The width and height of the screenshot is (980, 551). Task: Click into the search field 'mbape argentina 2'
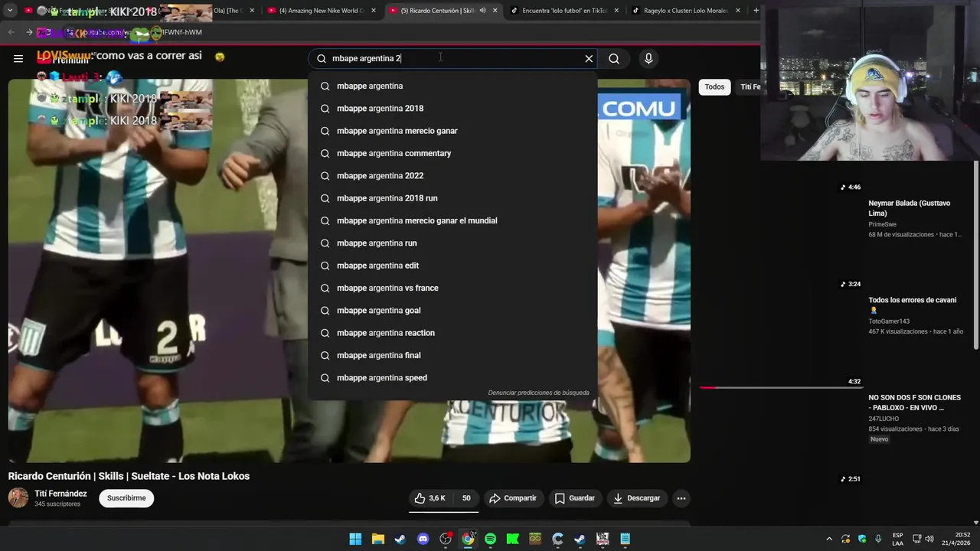pos(452,58)
